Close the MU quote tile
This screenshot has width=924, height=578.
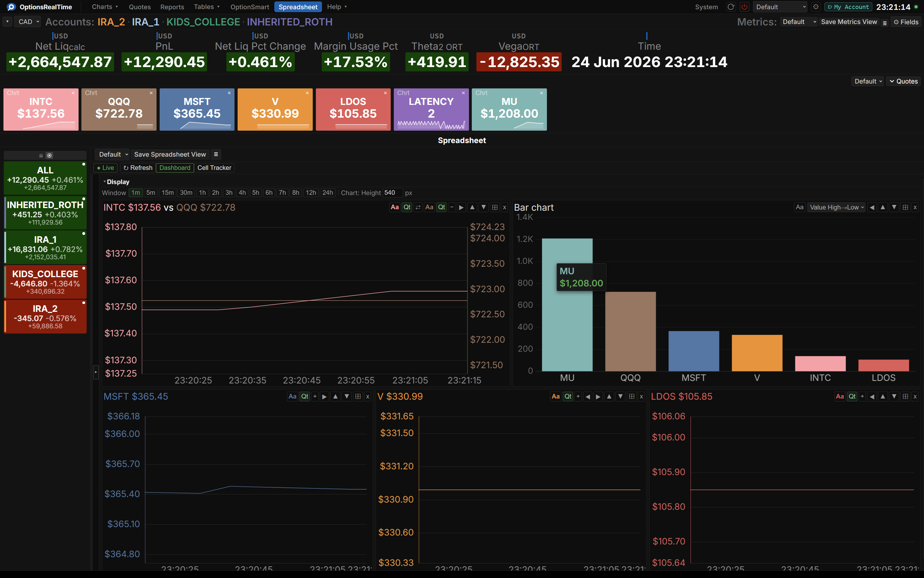click(x=541, y=93)
